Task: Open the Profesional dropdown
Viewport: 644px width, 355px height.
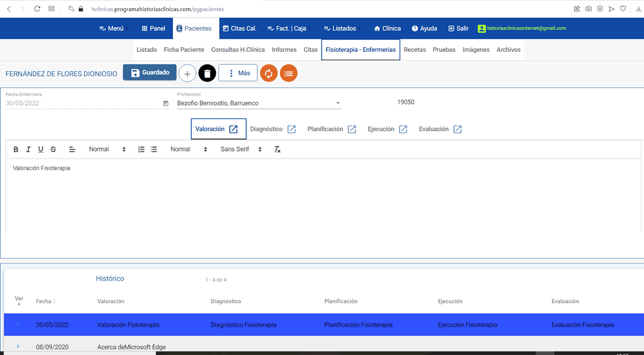Action: click(338, 103)
